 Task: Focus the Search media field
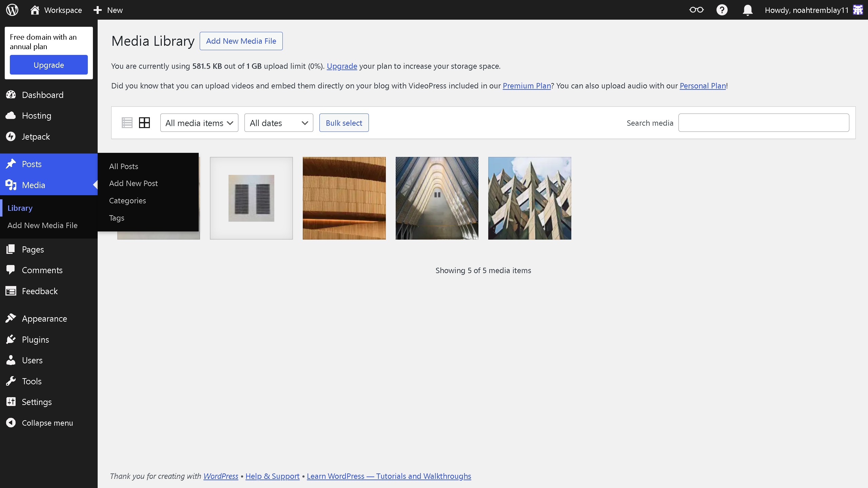[x=764, y=123]
